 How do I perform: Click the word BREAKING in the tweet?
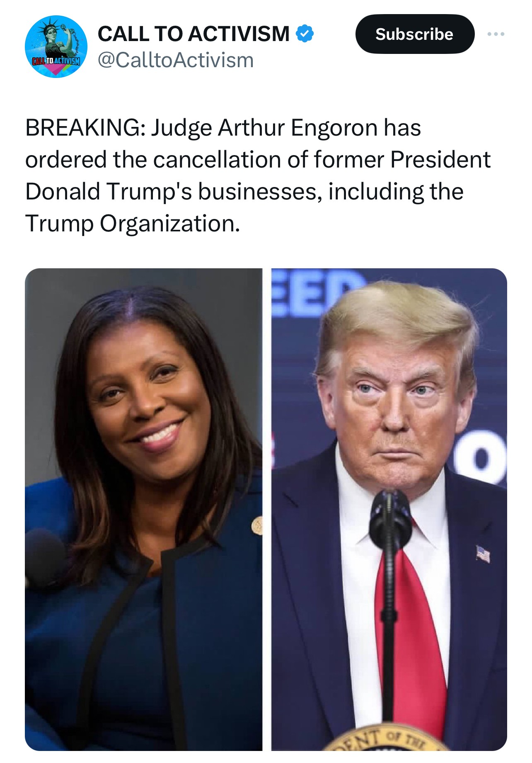83,127
